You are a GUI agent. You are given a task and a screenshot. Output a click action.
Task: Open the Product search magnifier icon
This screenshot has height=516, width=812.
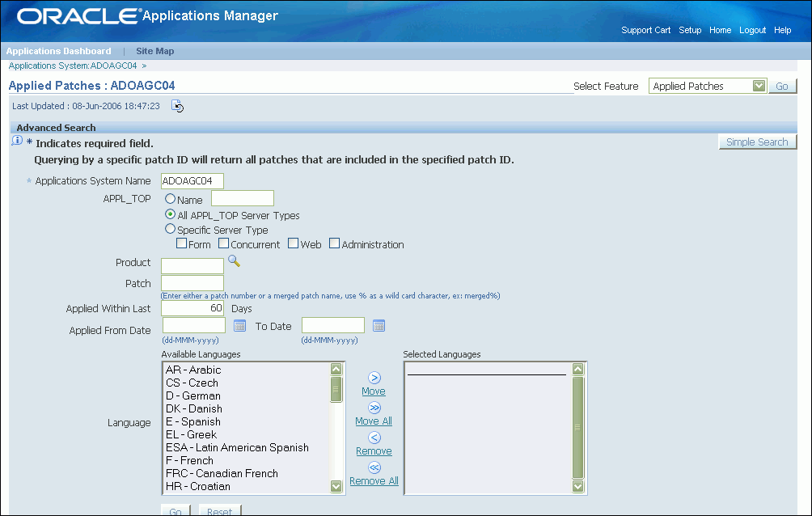234,261
